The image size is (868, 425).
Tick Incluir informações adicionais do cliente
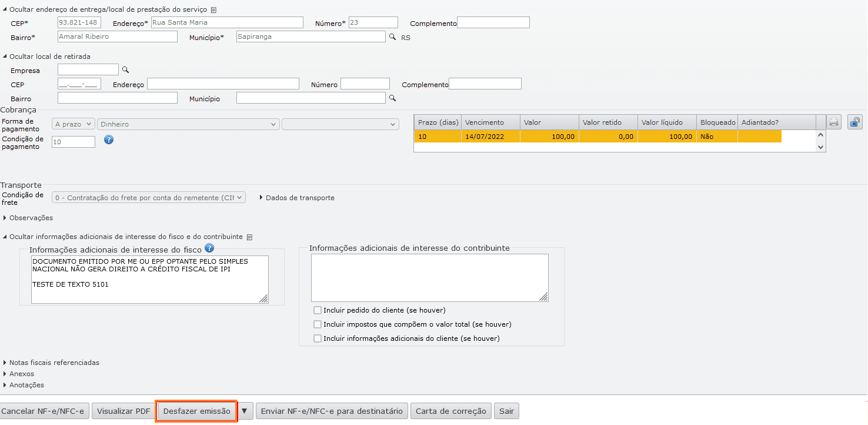pos(318,338)
